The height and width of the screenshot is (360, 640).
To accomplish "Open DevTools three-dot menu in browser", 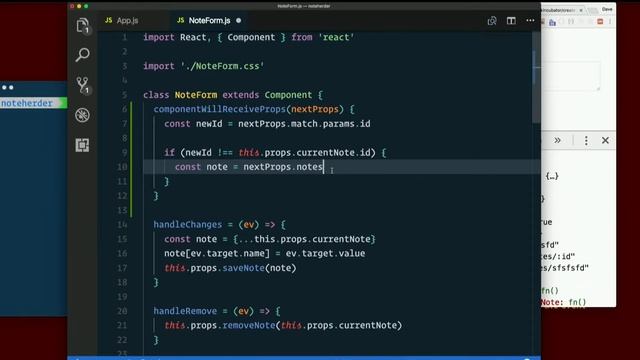I will click(x=586, y=140).
